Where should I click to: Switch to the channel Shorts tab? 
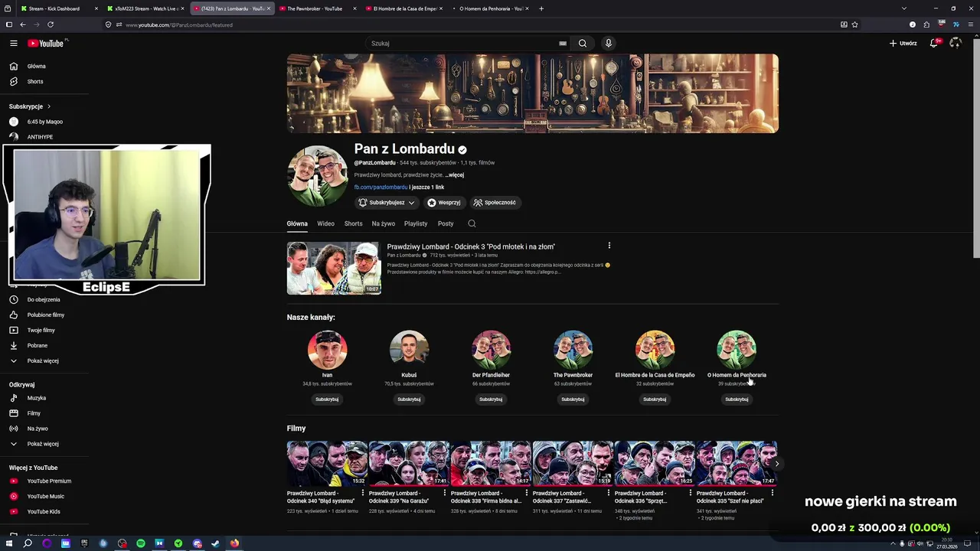[x=353, y=223]
